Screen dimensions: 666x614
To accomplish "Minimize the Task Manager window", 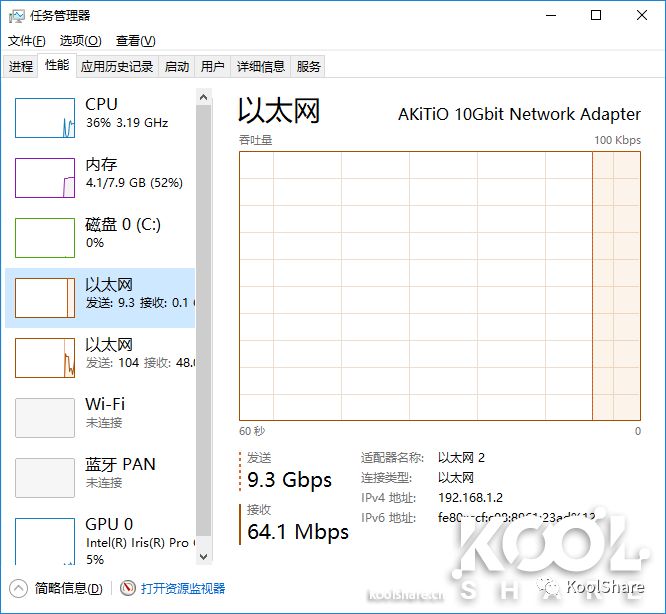I will pyautogui.click(x=551, y=16).
